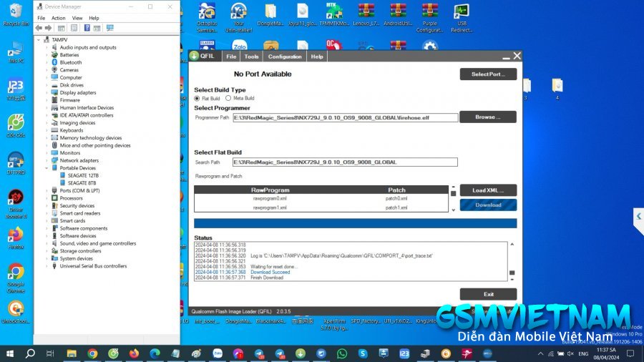
Task: Click Download Succeed log line
Action: pos(270,272)
